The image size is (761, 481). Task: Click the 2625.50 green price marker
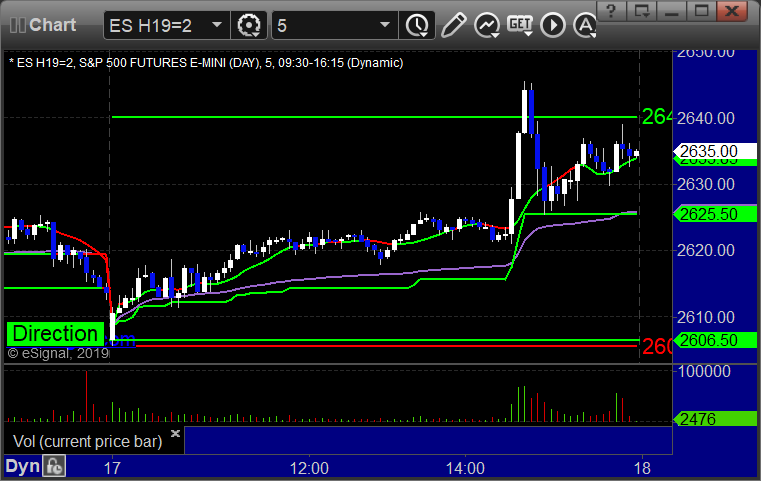pyautogui.click(x=714, y=214)
